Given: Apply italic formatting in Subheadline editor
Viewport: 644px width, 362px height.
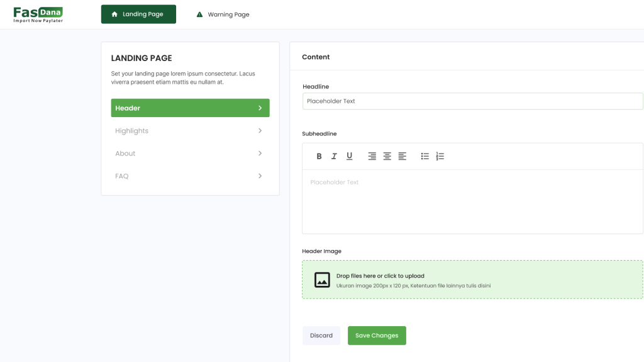Looking at the screenshot, I should click(x=334, y=156).
